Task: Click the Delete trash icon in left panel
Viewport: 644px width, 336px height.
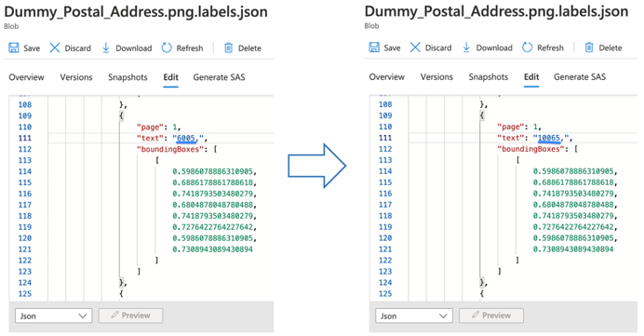Action: (x=228, y=47)
